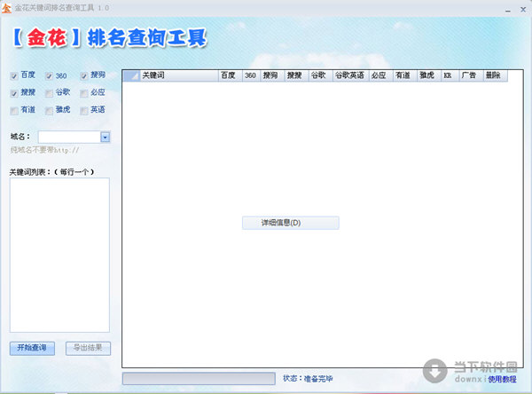Sort by 关键词 column header
This screenshot has height=394, width=532.
[x=179, y=75]
